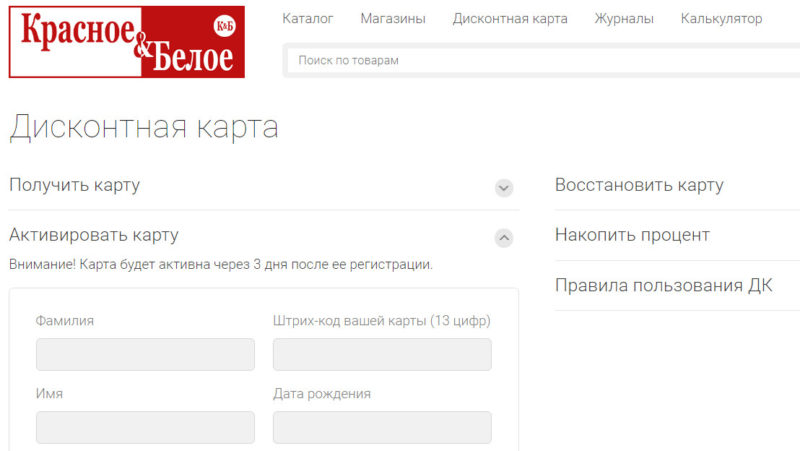The width and height of the screenshot is (800, 451).
Task: Go to Дисконтная карта in the top menu
Action: [510, 19]
